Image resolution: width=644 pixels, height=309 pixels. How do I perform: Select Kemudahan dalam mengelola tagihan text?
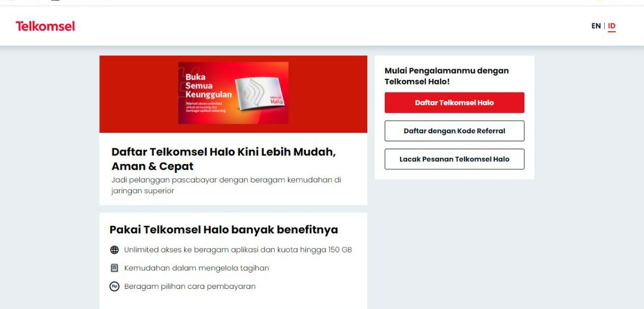197,268
